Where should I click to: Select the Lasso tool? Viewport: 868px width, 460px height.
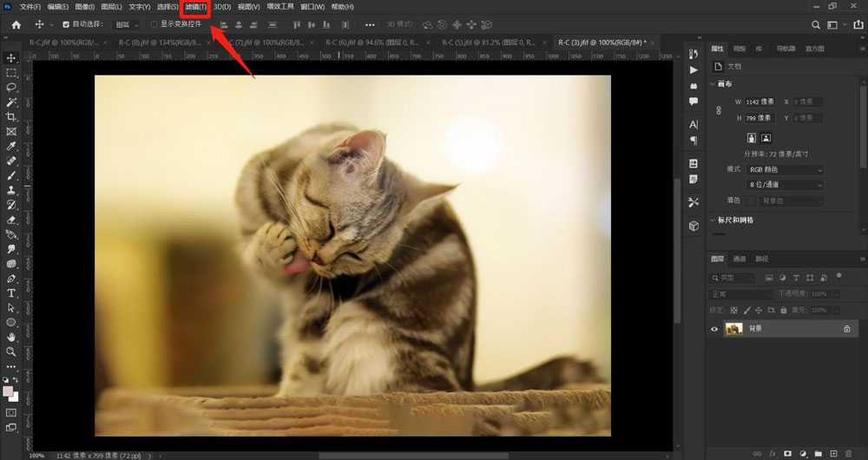click(11, 87)
